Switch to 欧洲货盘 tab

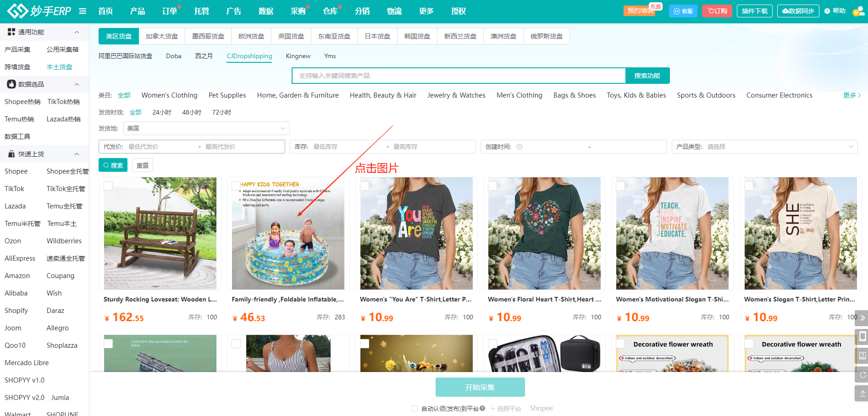[x=251, y=36]
